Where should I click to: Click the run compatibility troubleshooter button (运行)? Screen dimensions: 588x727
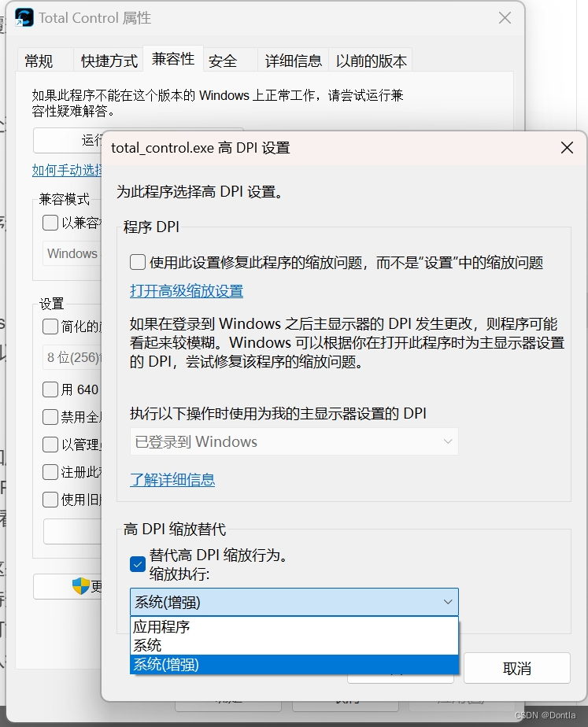point(67,140)
